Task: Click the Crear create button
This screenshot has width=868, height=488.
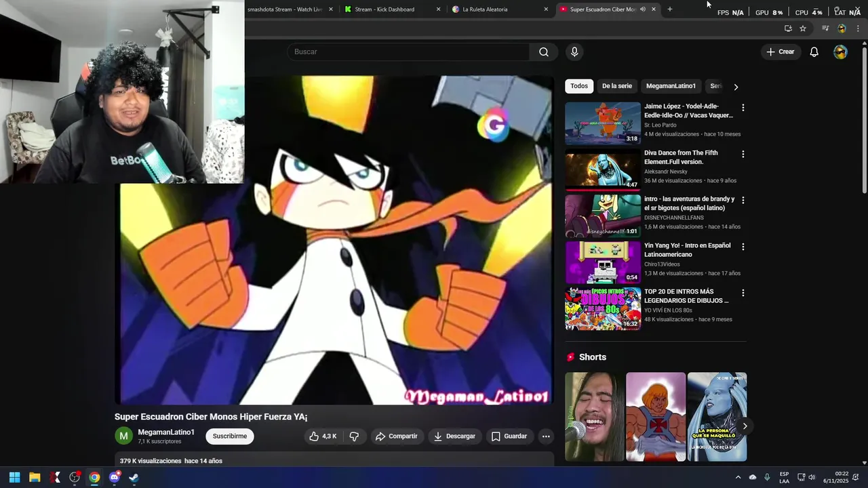Action: coord(780,52)
